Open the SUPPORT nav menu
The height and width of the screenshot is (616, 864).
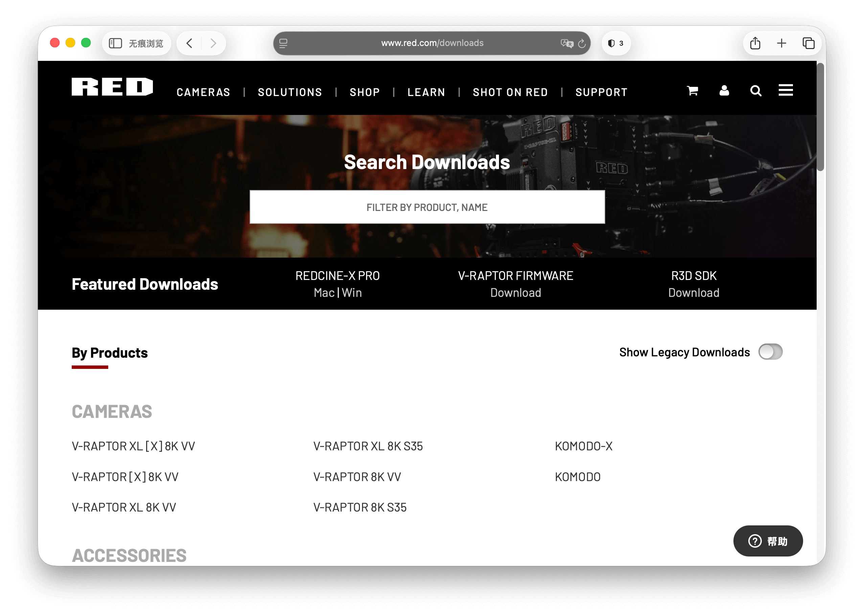pos(601,92)
